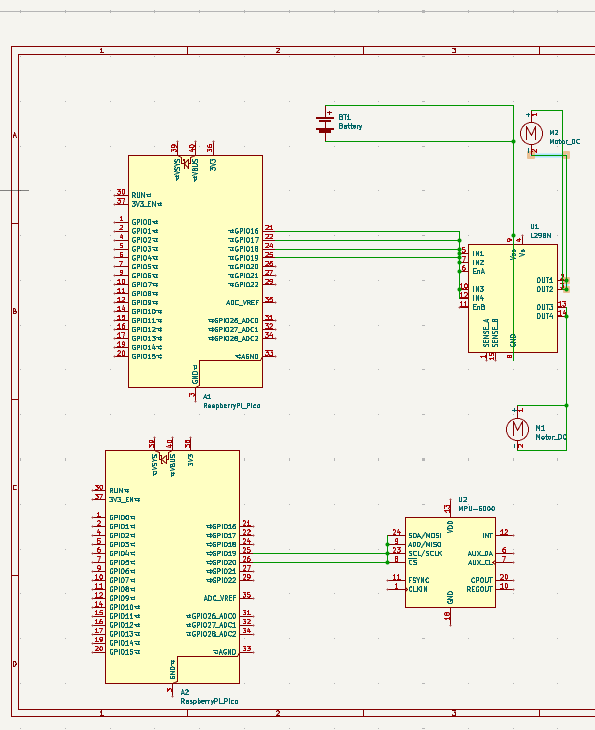Image resolution: width=595 pixels, height=730 pixels.
Task: Select the IN1 pin label on L298N
Action: 478,254
